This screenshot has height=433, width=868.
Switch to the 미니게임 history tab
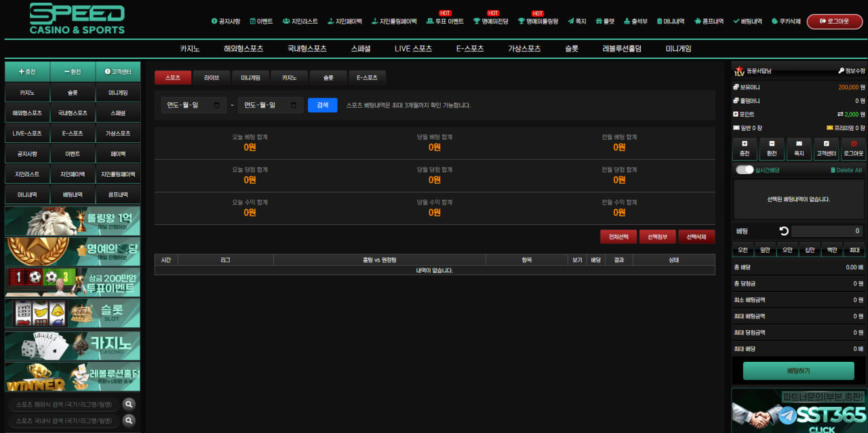pyautogui.click(x=250, y=78)
